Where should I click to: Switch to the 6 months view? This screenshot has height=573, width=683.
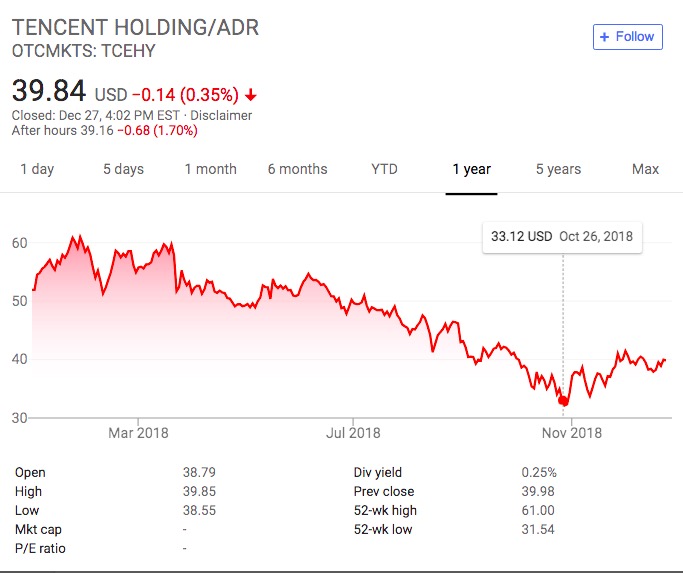pyautogui.click(x=297, y=169)
